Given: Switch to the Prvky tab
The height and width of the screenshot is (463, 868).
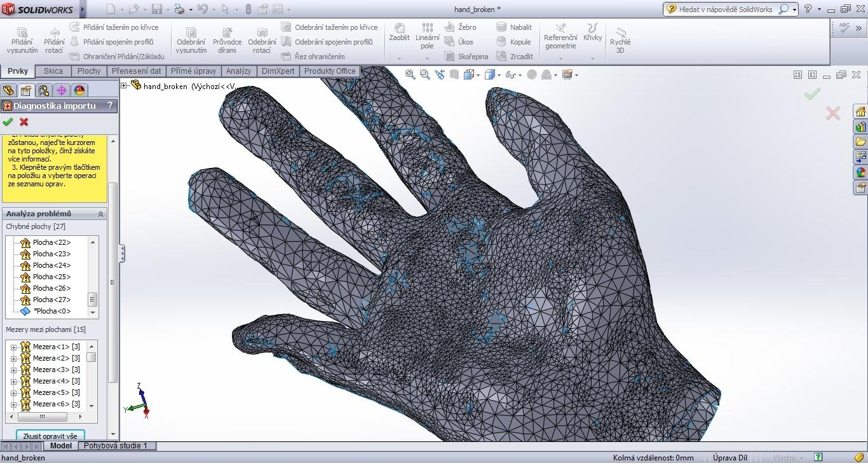Looking at the screenshot, I should click(18, 71).
